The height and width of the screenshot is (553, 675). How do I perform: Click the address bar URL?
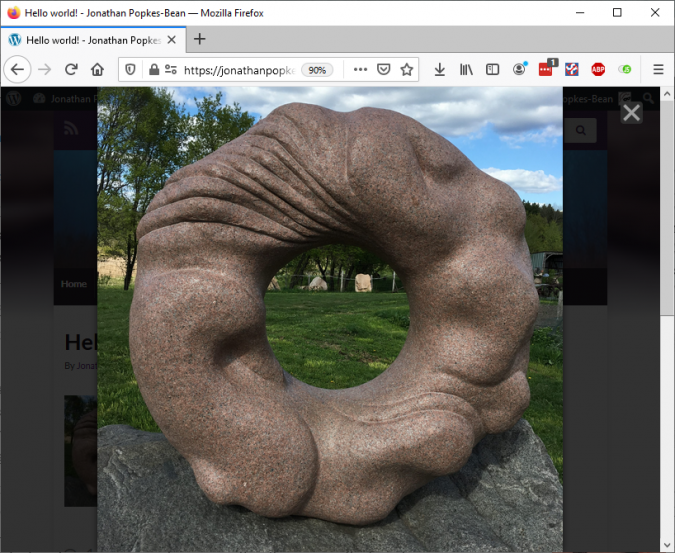(x=239, y=70)
